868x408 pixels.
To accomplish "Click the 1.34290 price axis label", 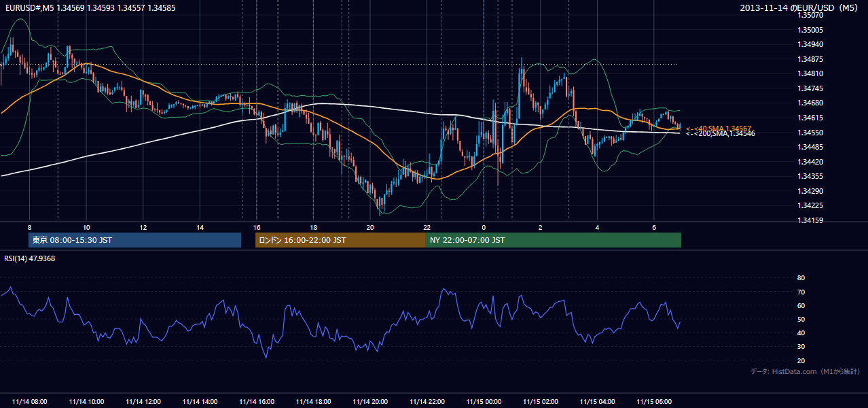I will [x=810, y=191].
